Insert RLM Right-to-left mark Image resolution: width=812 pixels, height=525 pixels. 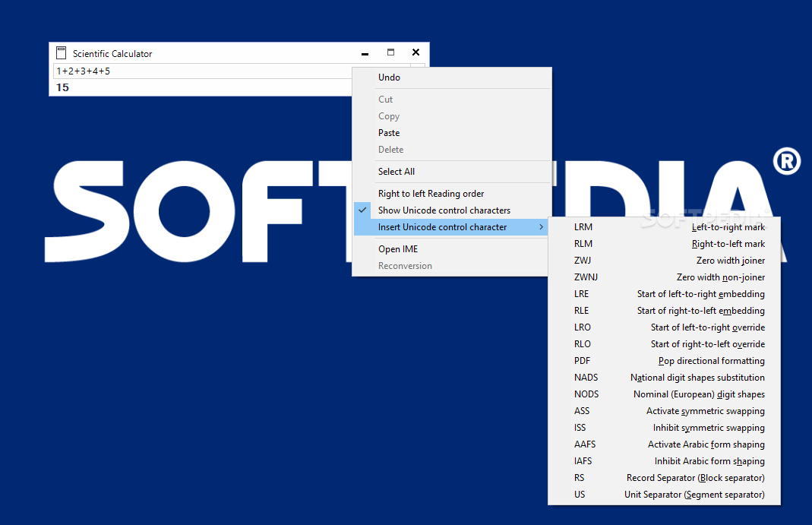tap(665, 243)
